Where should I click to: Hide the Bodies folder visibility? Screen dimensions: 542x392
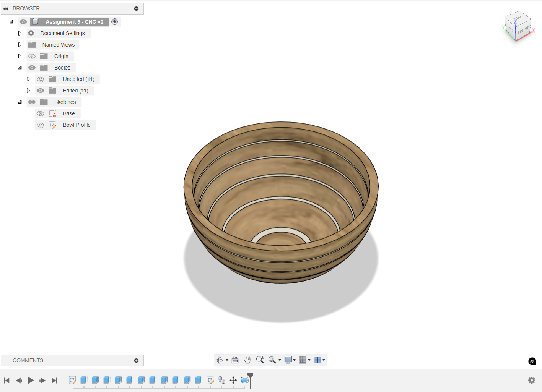click(32, 67)
